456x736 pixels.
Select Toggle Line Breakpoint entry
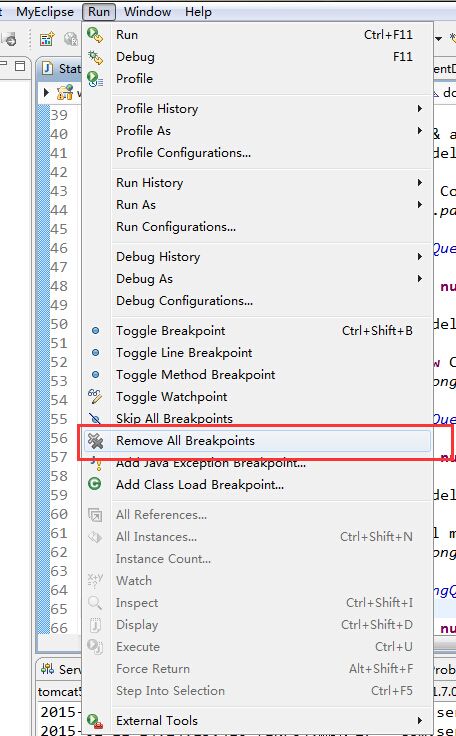tap(257, 353)
